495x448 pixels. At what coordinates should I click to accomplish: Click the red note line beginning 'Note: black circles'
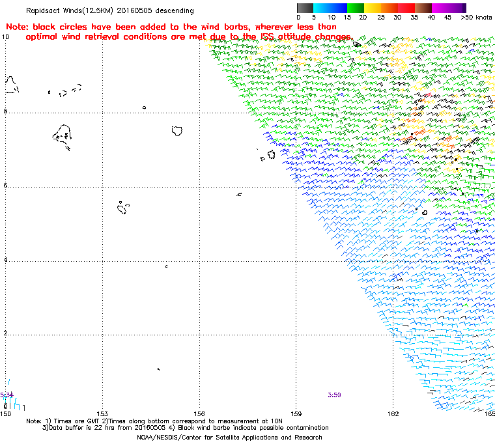coord(171,27)
